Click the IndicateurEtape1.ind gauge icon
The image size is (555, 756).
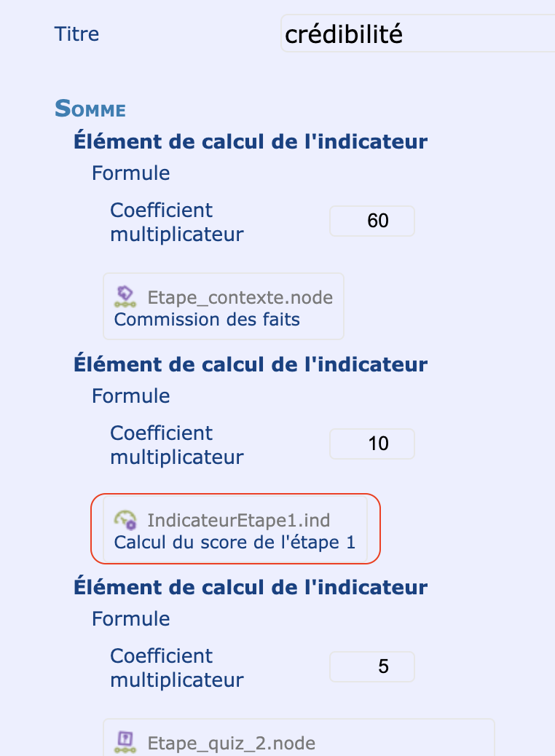coord(125,520)
